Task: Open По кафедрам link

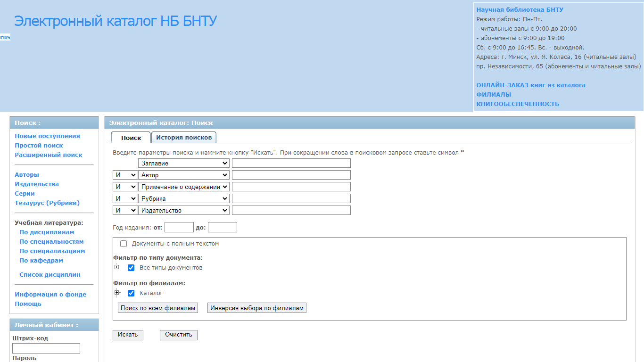Action: tap(41, 261)
